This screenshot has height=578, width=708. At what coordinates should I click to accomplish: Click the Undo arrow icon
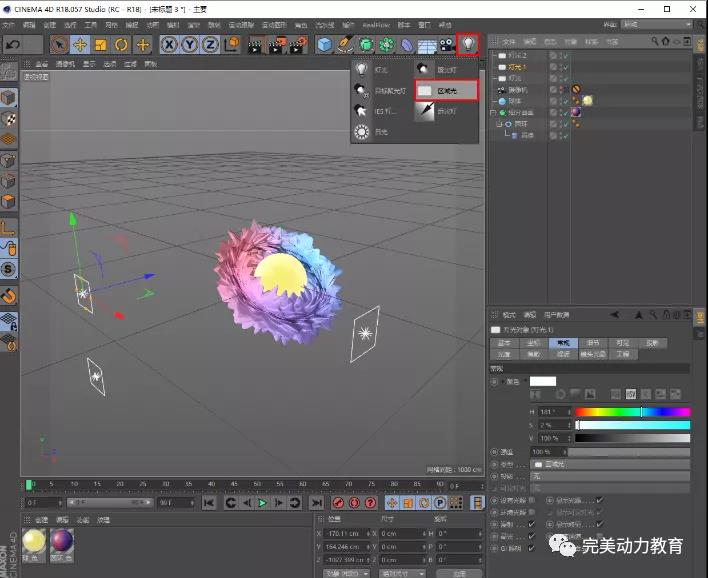pyautogui.click(x=12, y=44)
